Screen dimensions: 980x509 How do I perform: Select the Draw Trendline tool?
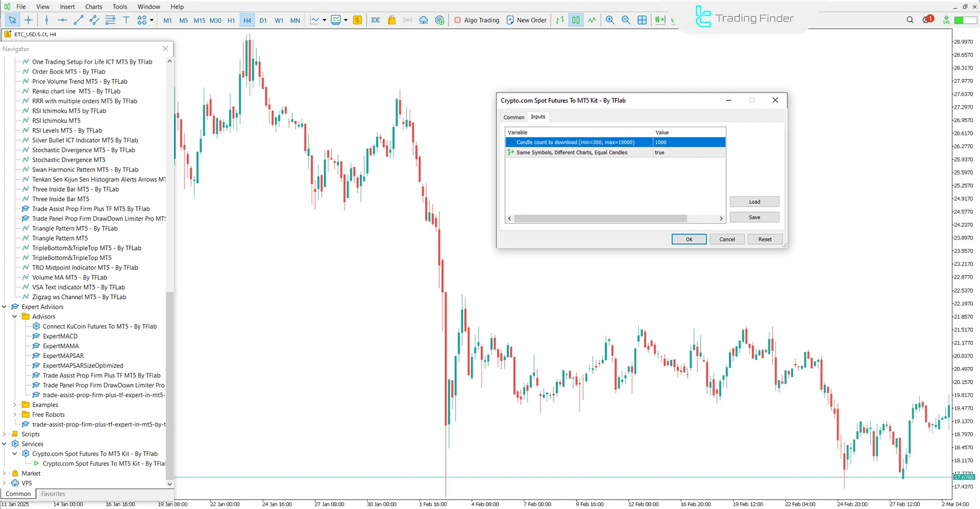point(78,20)
